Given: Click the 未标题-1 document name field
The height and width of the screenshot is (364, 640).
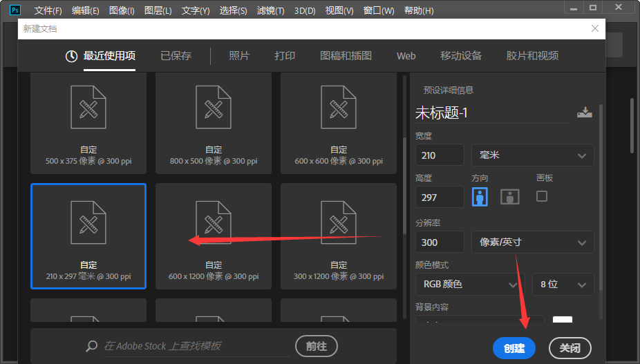Looking at the screenshot, I should [x=493, y=113].
